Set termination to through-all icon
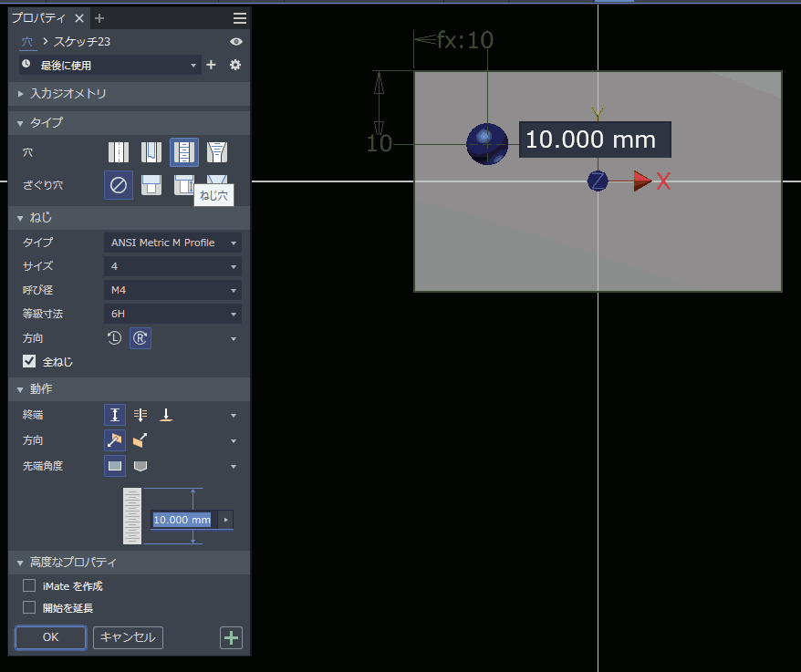Screen dimensions: 801x672 140,415
